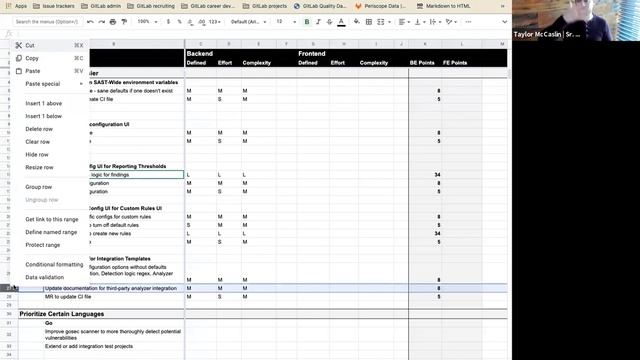This screenshot has height=360, width=640.
Task: Collapse the toolbar with chevron
Action: [x=504, y=22]
